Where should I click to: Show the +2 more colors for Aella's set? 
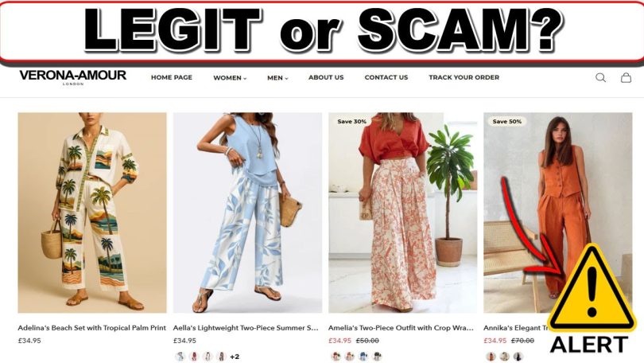coord(235,357)
